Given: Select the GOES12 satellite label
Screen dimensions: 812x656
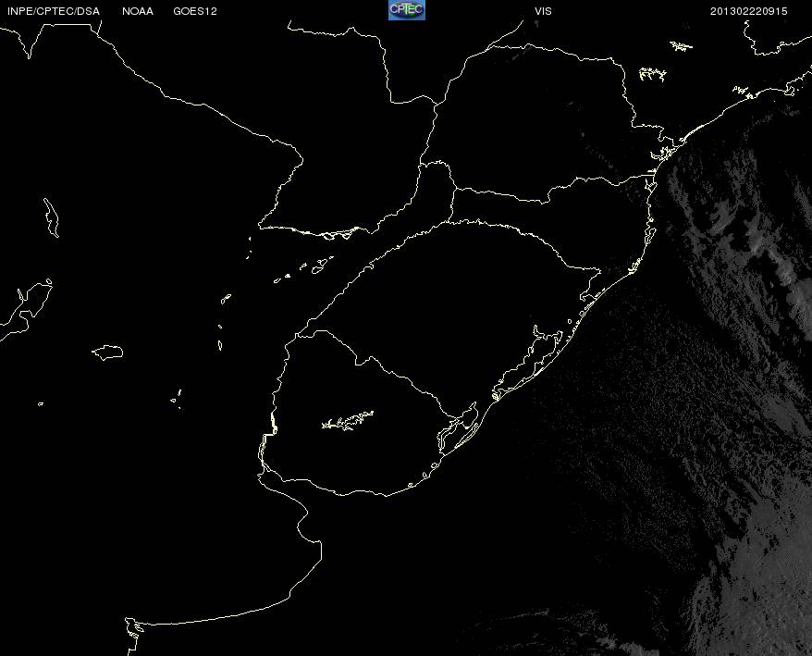Looking at the screenshot, I should 195,11.
